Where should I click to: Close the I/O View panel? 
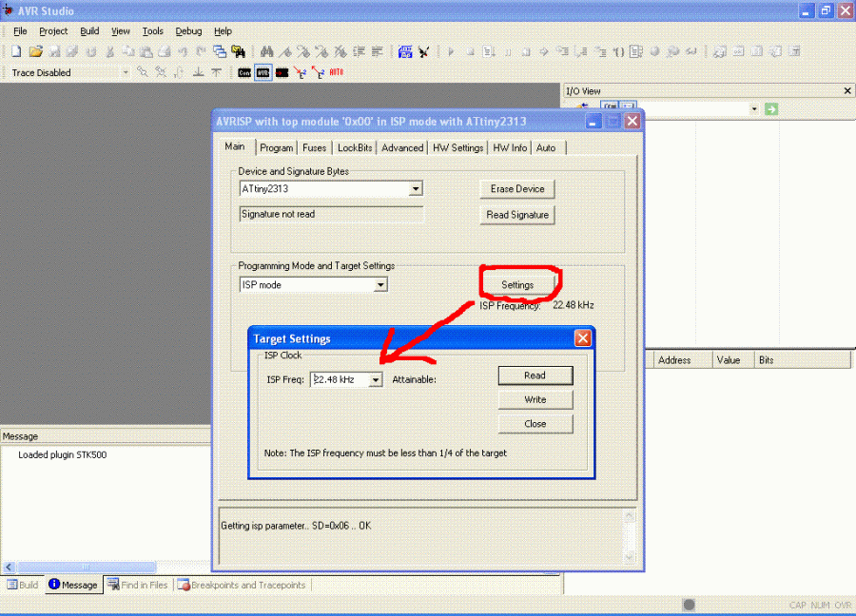(847, 91)
